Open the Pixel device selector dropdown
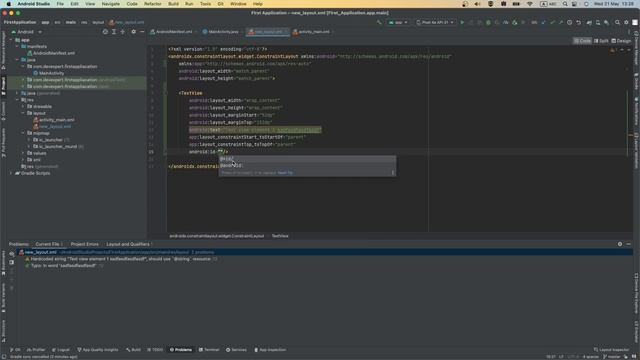This screenshot has height=360, width=640. [x=435, y=22]
